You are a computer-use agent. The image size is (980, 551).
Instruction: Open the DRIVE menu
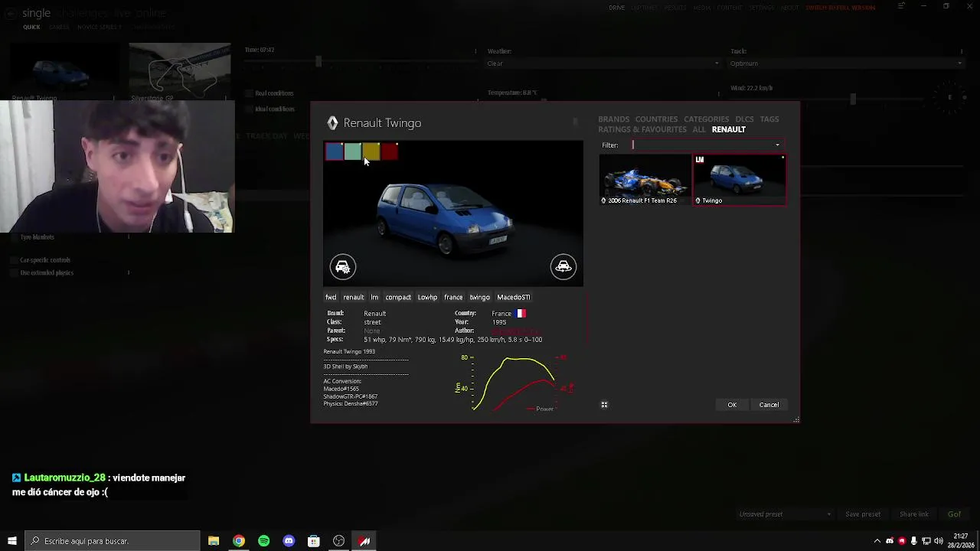click(x=617, y=8)
